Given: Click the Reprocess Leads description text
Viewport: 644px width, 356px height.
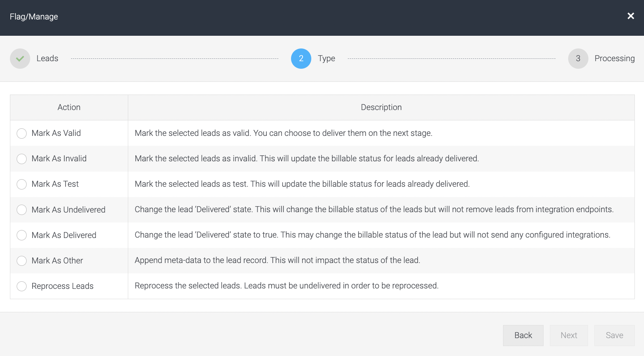Looking at the screenshot, I should pos(287,286).
